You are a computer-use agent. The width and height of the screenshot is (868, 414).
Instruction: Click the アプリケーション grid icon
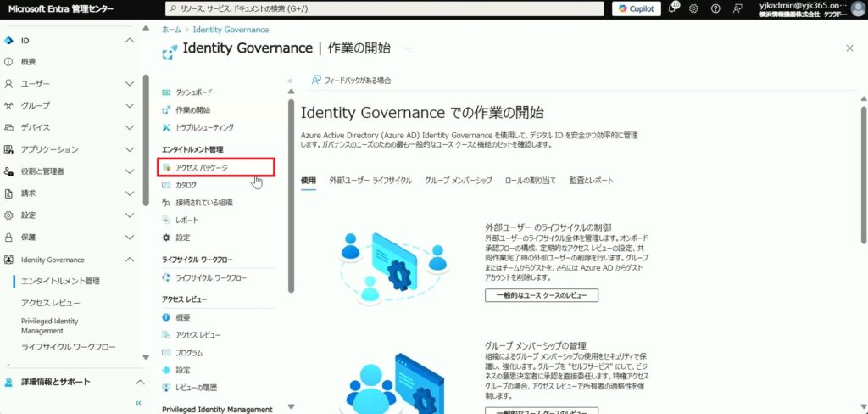pyautogui.click(x=8, y=149)
